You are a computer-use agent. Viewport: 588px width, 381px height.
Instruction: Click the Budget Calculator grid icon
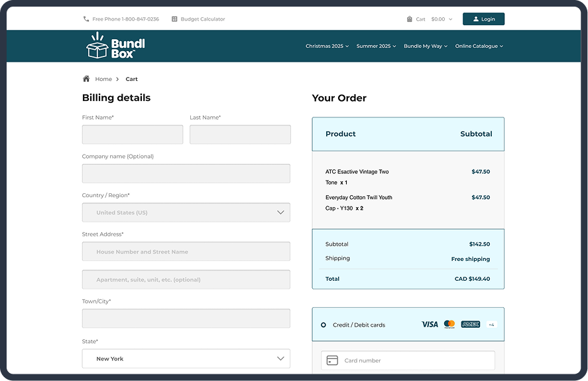pos(174,19)
